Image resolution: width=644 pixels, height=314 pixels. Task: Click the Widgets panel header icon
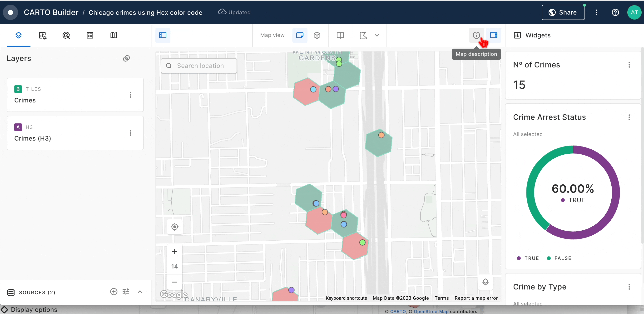[x=517, y=35]
